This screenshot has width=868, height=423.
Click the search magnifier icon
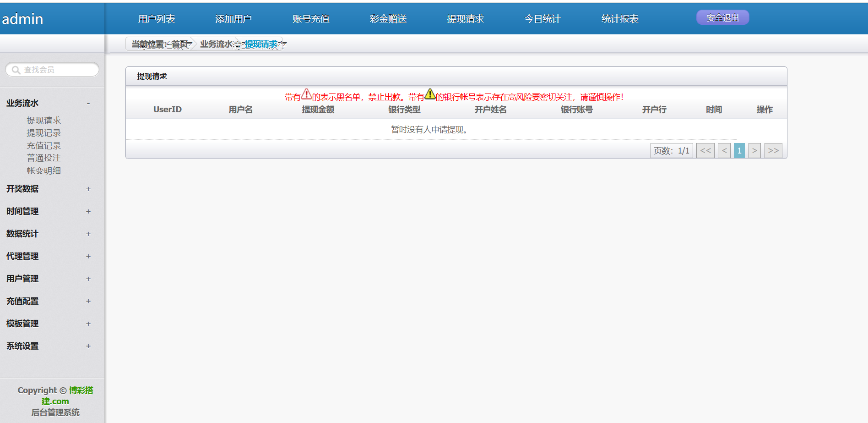[16, 70]
